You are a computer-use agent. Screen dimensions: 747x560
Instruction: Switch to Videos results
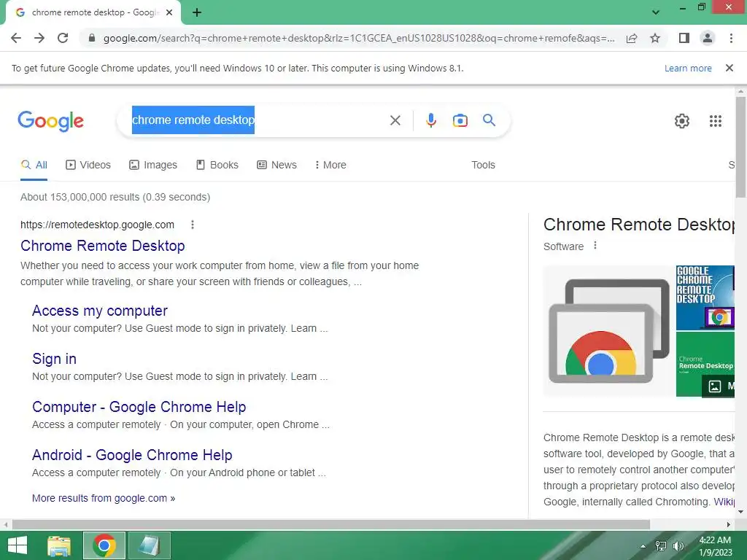[x=88, y=166]
